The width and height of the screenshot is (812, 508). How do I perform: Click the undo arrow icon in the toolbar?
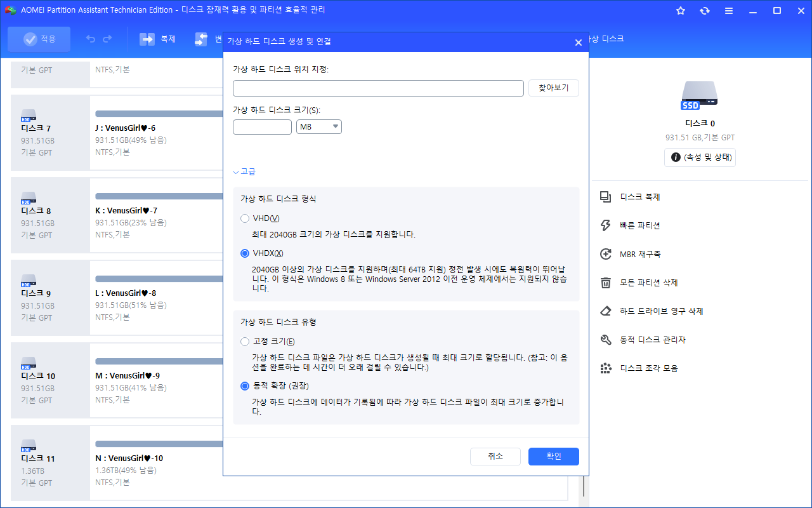(x=91, y=39)
